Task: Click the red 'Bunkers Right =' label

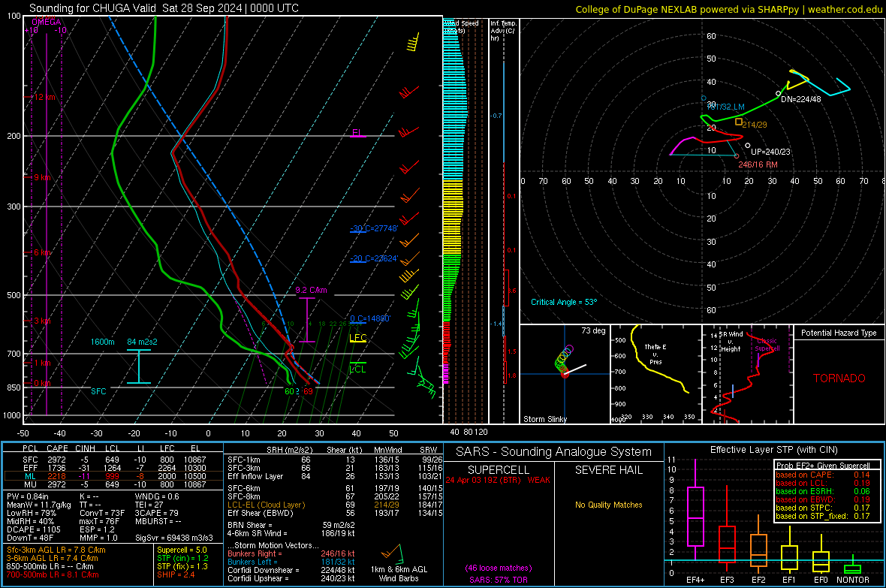Action: 255,553
